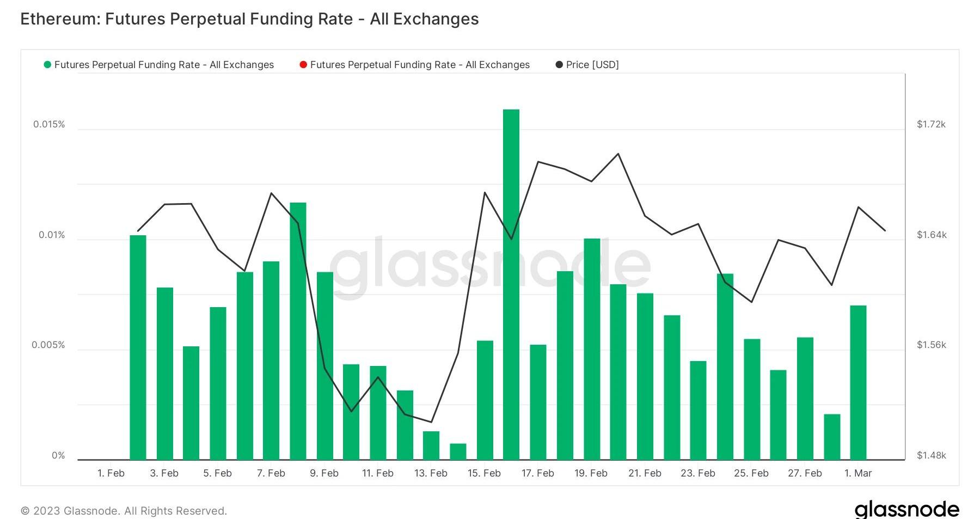The height and width of the screenshot is (519, 980).
Task: Click the red legend dot for Funding Rate
Action: point(303,65)
